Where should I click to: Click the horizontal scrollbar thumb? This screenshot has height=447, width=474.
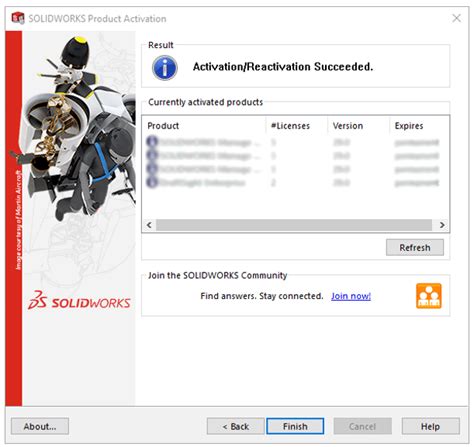(x=294, y=225)
